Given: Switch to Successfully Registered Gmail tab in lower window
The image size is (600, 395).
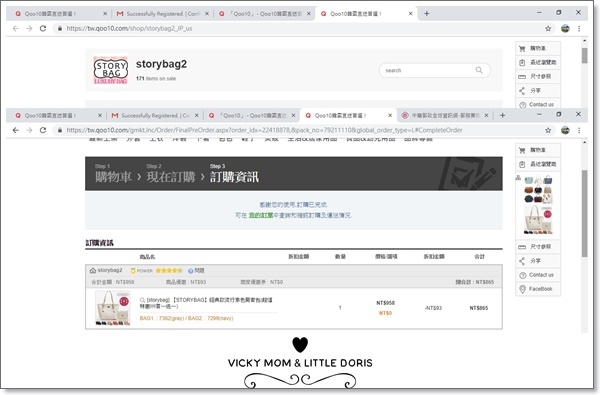Looking at the screenshot, I should tap(155, 115).
